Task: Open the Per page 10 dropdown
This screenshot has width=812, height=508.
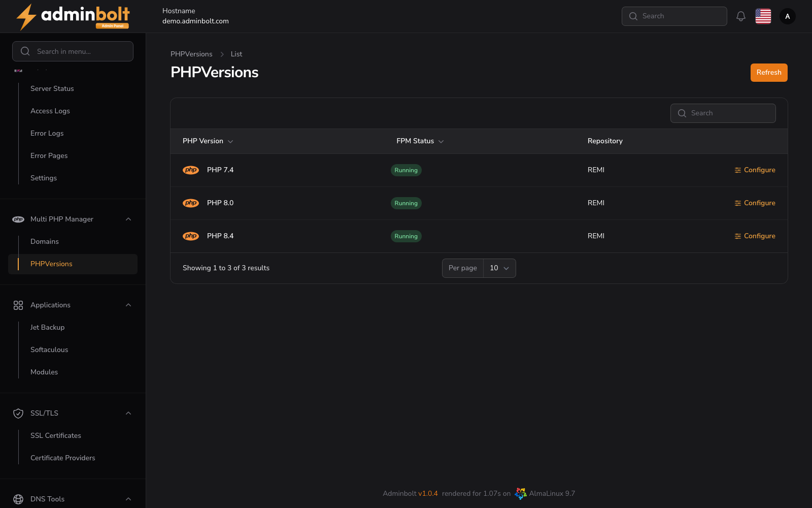Action: point(499,268)
